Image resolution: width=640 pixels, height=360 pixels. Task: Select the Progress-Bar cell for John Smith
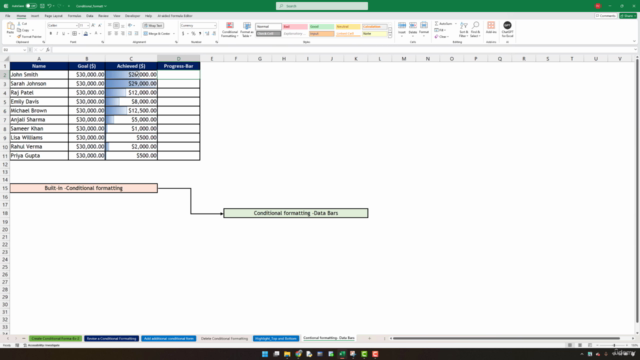click(x=178, y=75)
